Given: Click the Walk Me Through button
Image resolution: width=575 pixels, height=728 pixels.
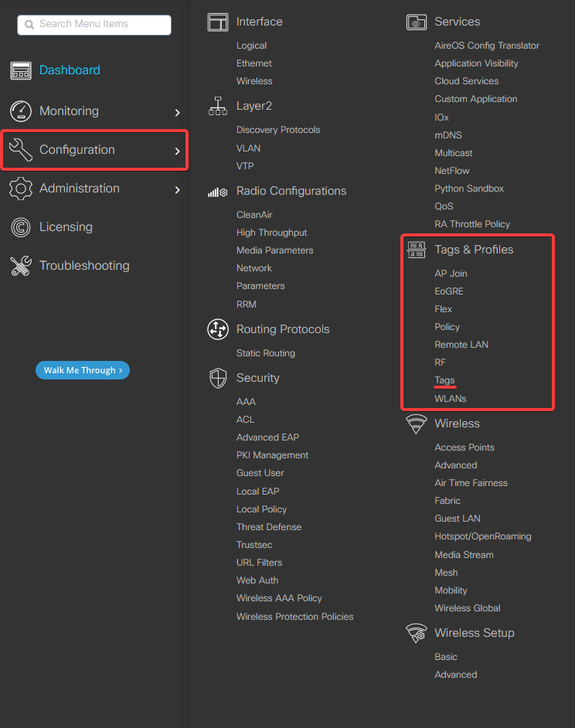Looking at the screenshot, I should point(82,370).
